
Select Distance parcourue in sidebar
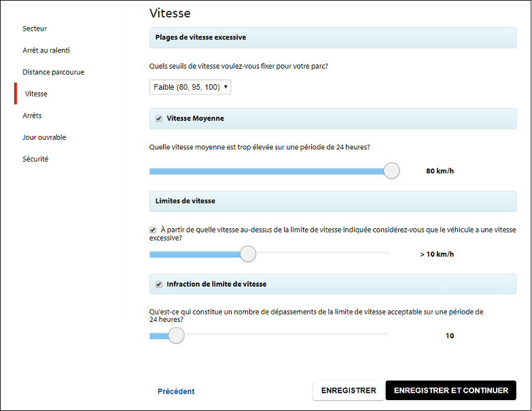(53, 72)
